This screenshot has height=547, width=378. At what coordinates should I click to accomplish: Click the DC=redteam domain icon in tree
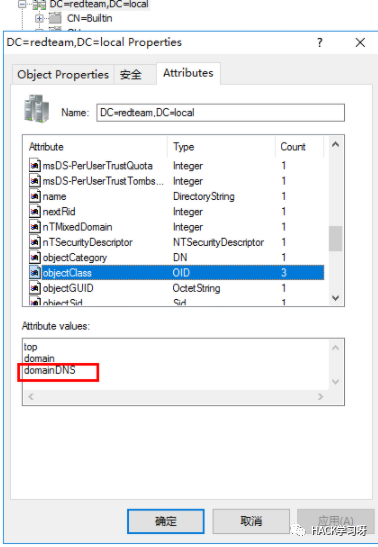(39, 5)
